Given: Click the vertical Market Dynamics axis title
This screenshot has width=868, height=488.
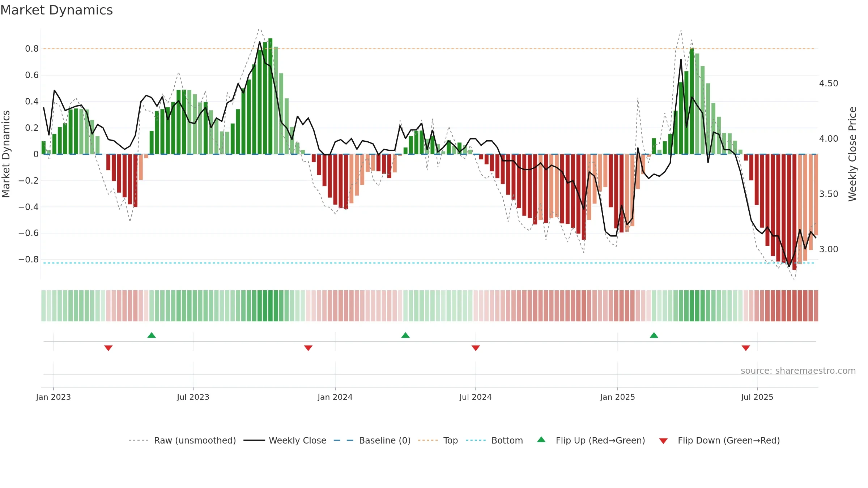Looking at the screenshot, I should pos(6,154).
